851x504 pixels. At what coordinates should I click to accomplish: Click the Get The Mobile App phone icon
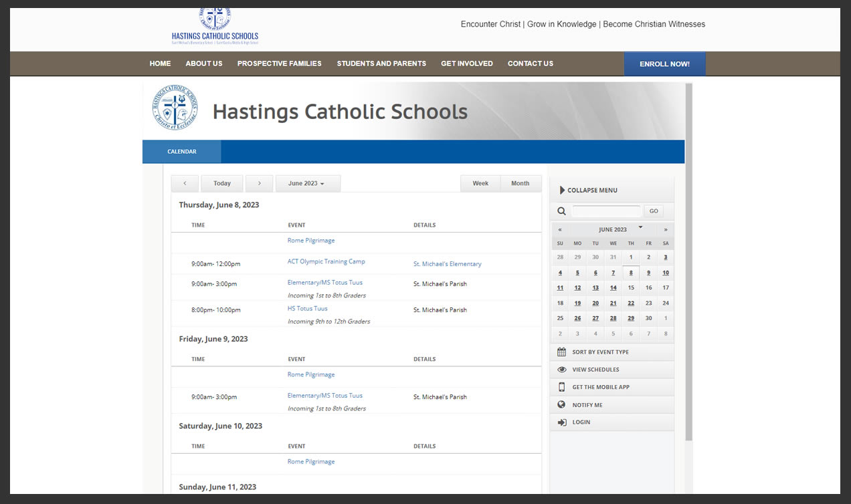tap(561, 387)
